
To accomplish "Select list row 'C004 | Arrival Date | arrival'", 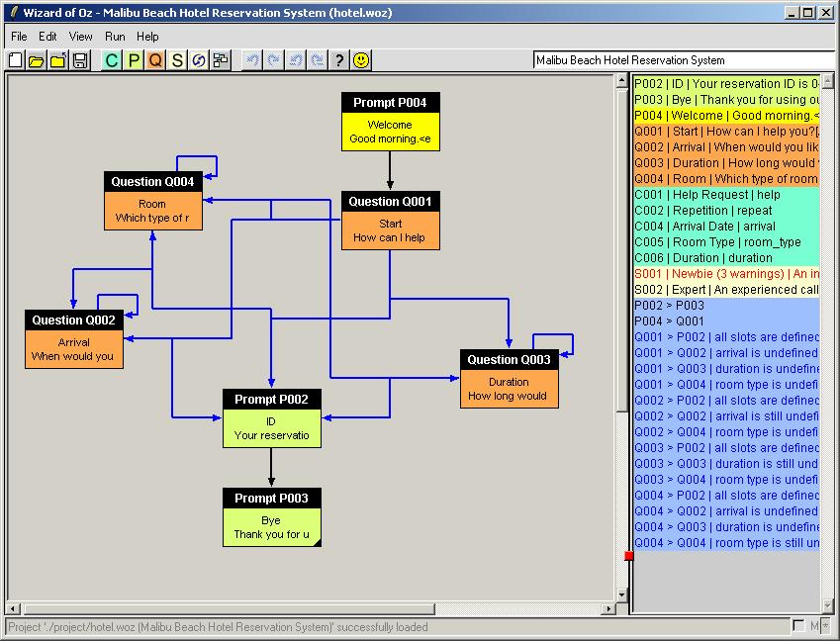I will (726, 226).
